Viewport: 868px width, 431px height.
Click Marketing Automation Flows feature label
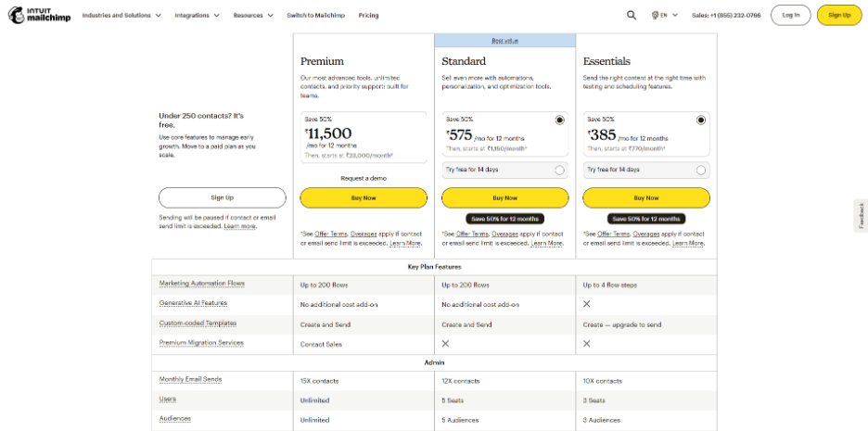coord(202,284)
